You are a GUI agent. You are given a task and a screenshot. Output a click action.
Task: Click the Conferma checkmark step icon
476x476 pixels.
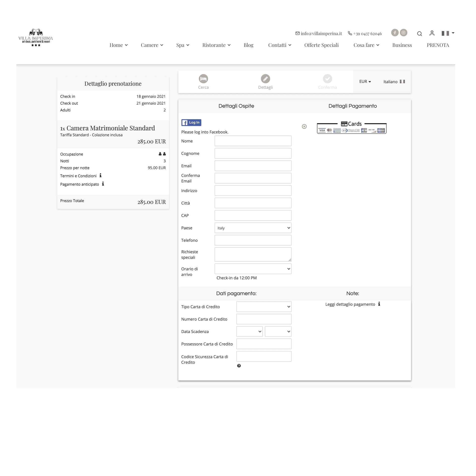(x=327, y=79)
